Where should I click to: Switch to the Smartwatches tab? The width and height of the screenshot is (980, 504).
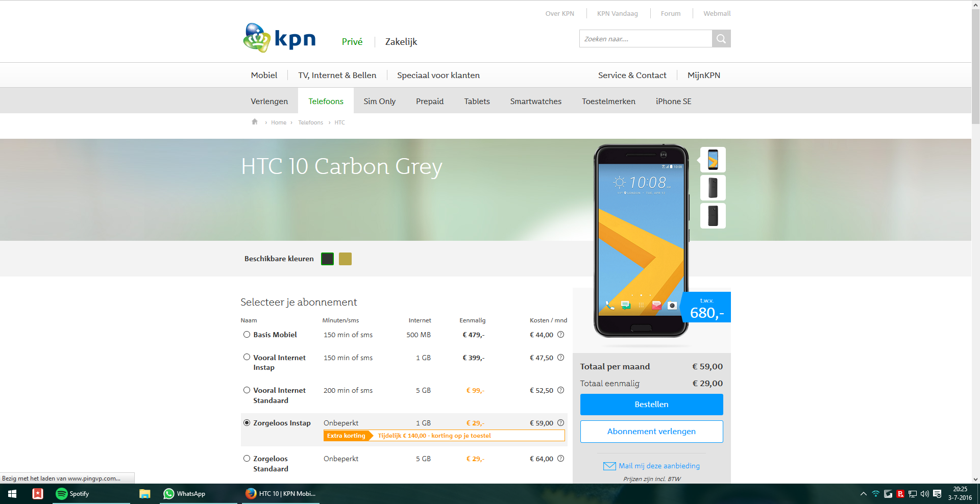536,101
